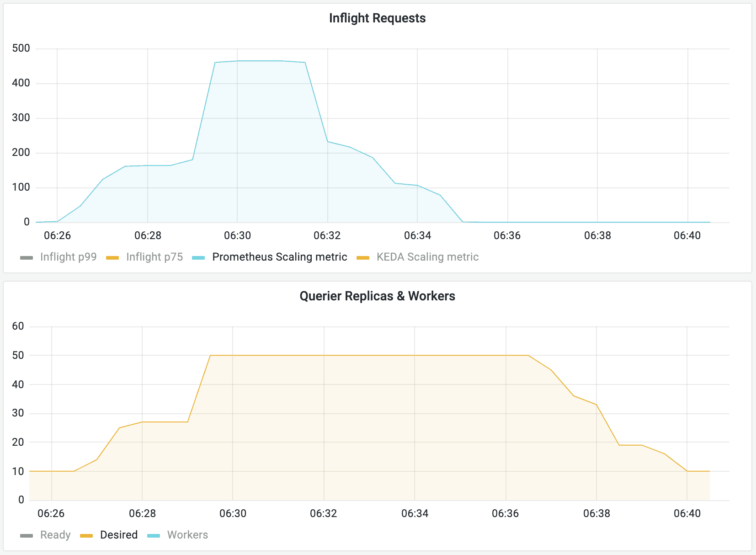
Task: Open the Inflight Requests panel title menu
Action: click(x=378, y=18)
